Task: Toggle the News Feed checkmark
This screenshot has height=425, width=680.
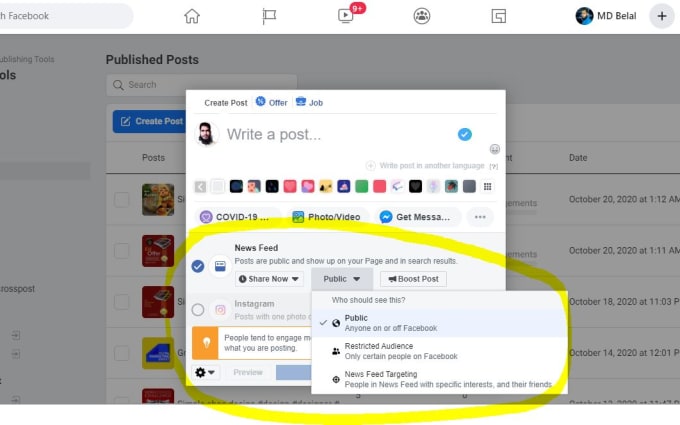Action: click(x=198, y=266)
